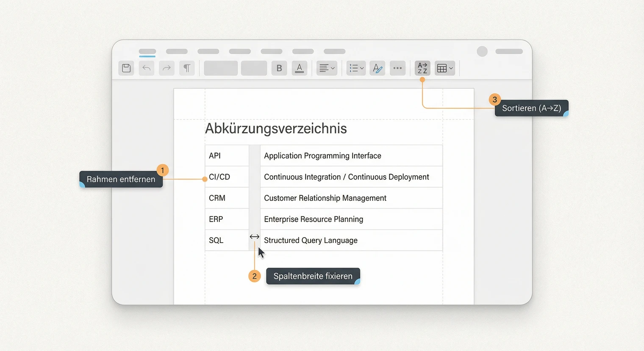Select the text styles pen icon
644x351 pixels.
coord(377,68)
